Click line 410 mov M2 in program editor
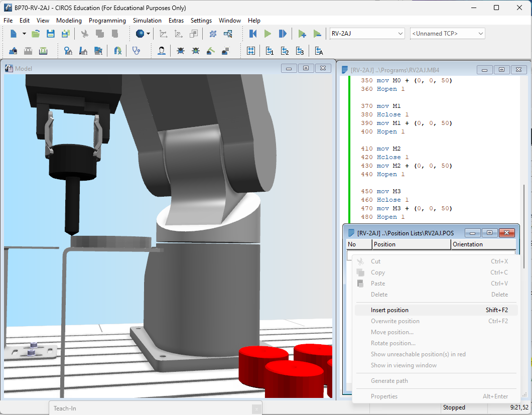 [x=380, y=149]
